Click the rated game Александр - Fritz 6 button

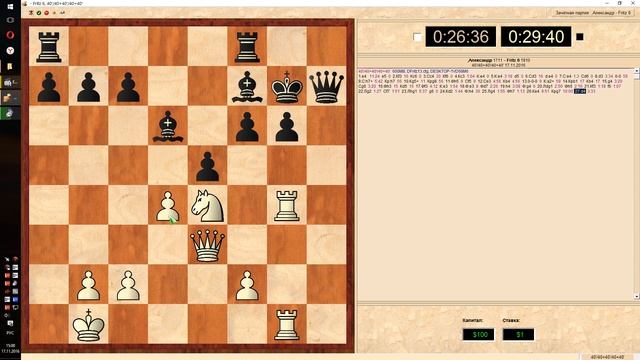(x=593, y=13)
